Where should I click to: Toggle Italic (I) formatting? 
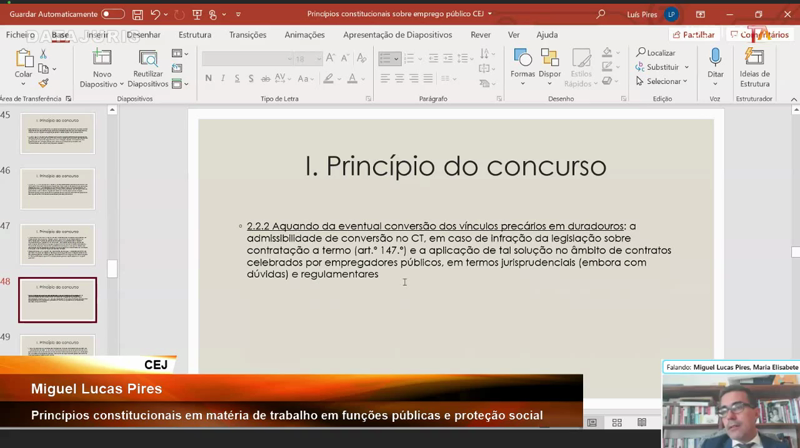[223, 79]
